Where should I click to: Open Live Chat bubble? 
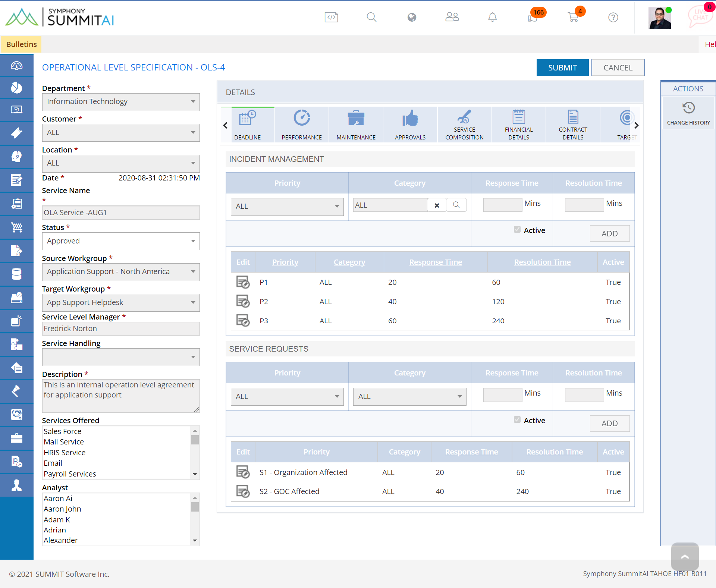click(x=700, y=16)
